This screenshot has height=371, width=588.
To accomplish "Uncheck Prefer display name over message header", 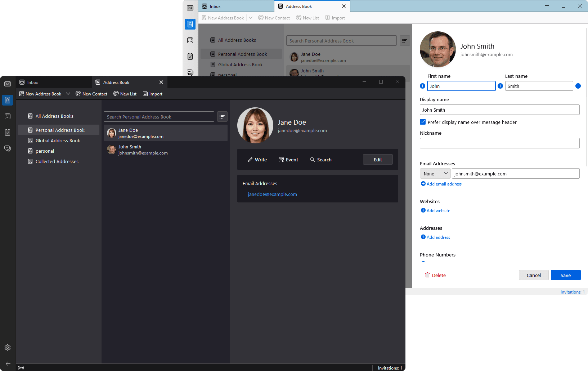I will pyautogui.click(x=422, y=122).
